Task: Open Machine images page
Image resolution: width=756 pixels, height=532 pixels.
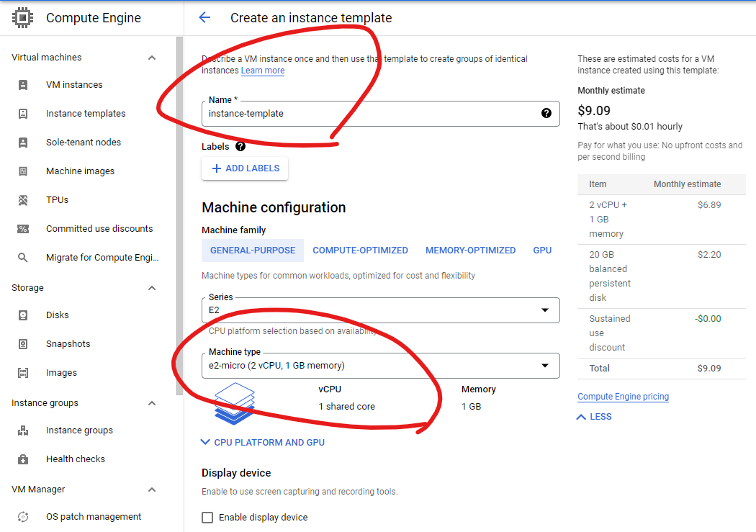Action: (x=81, y=171)
